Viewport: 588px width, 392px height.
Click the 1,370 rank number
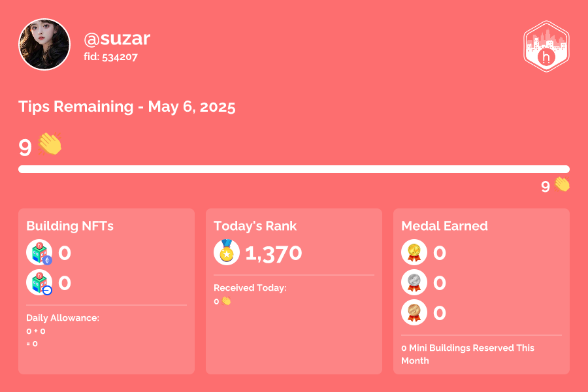coord(273,253)
